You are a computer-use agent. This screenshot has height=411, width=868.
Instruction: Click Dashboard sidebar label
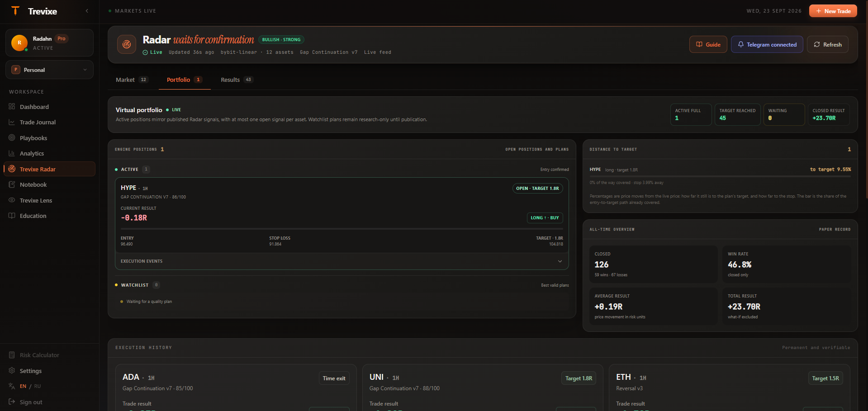point(34,107)
